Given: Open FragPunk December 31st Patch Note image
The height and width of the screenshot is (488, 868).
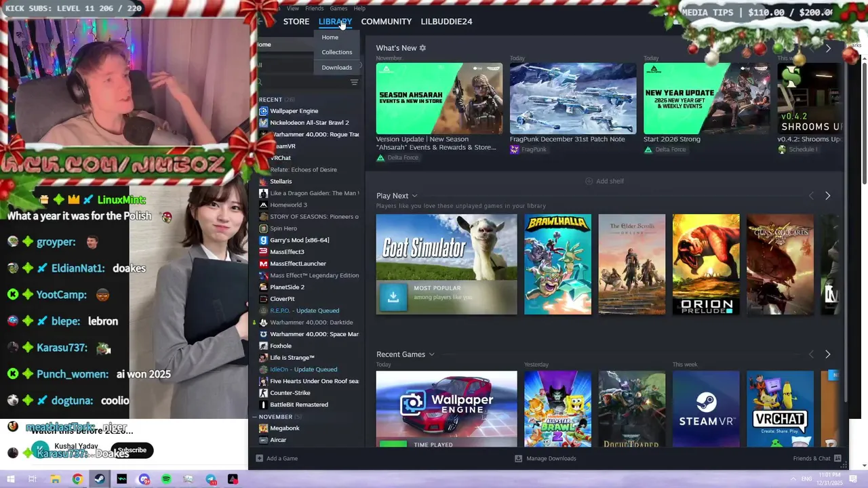Looking at the screenshot, I should click(573, 98).
